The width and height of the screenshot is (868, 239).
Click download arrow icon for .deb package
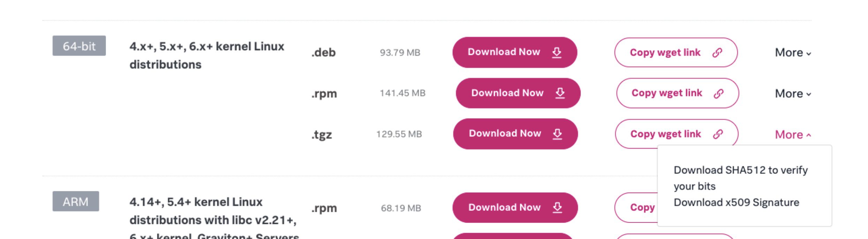click(x=557, y=53)
